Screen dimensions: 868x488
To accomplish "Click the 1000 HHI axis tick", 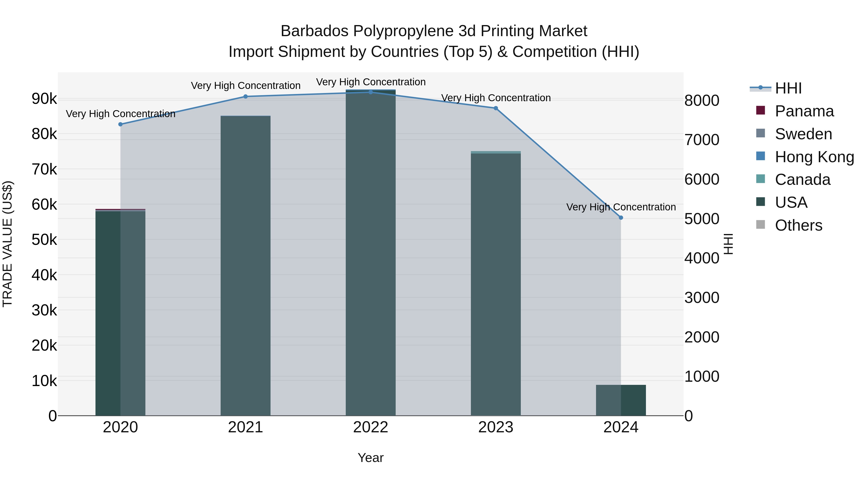I will (702, 376).
